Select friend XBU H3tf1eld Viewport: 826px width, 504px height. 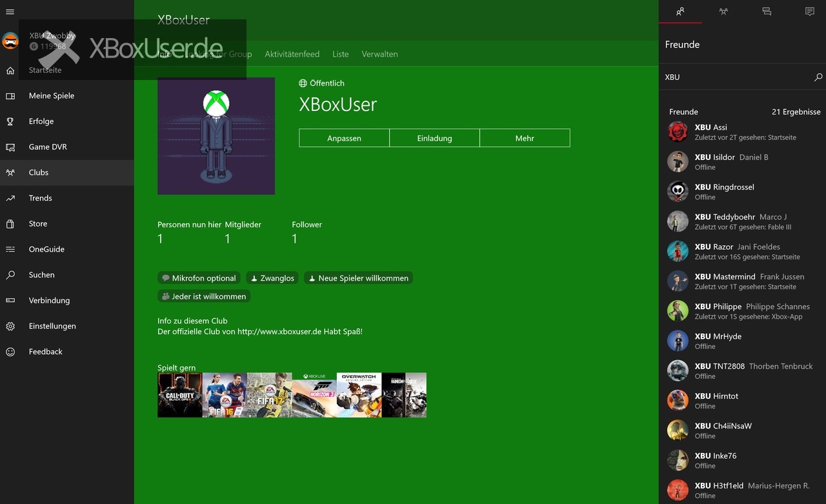[742, 490]
